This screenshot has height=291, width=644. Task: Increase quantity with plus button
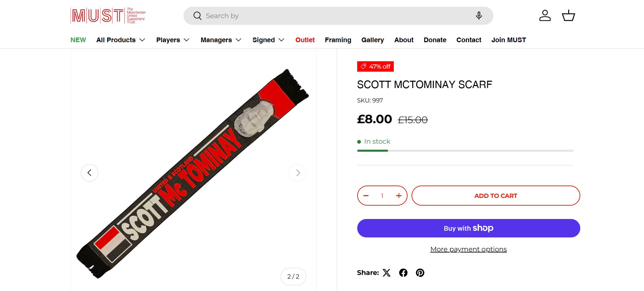coord(398,196)
